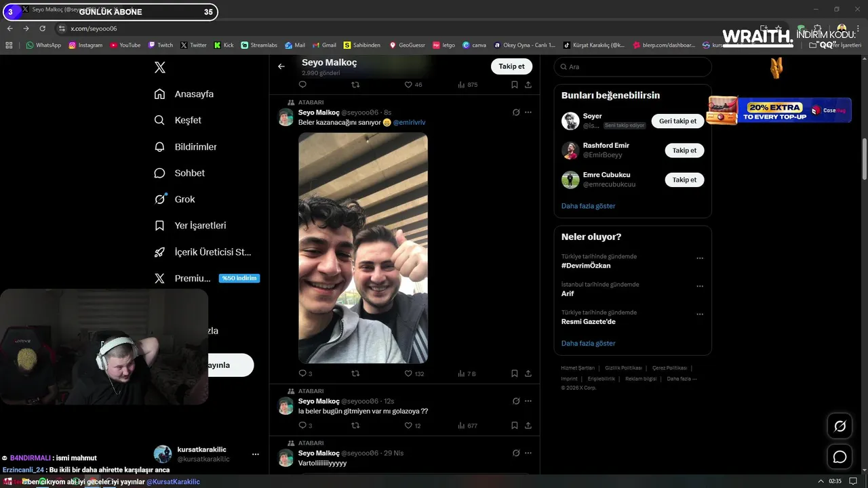The width and height of the screenshot is (868, 488).
Task: Bookmark the golazoya tweet
Action: [515, 426]
